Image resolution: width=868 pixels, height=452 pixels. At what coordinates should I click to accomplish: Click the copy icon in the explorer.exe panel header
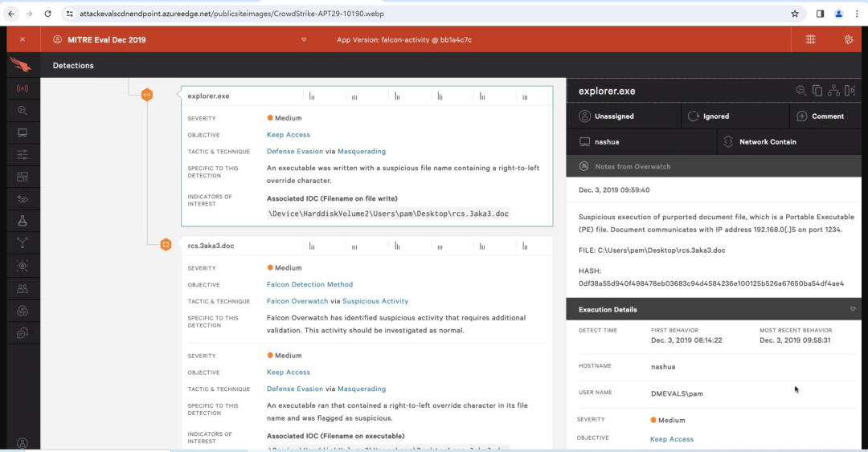pos(817,91)
